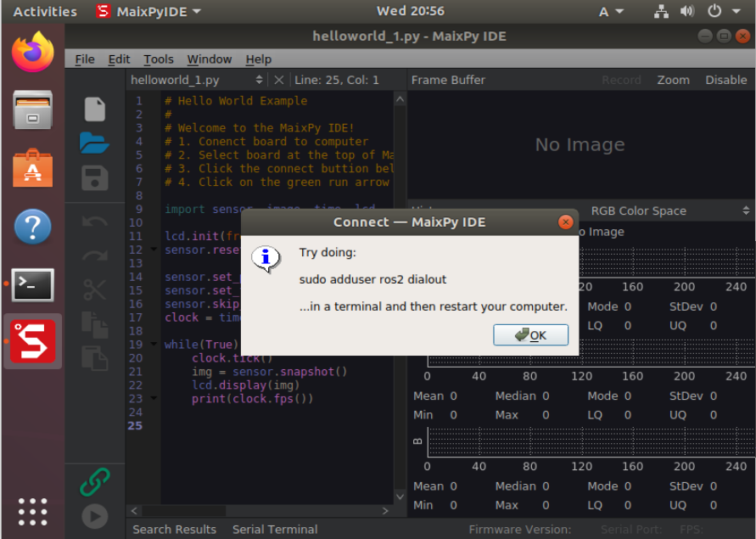Click the Copy documents icon
The image size is (756, 539).
pos(94,324)
